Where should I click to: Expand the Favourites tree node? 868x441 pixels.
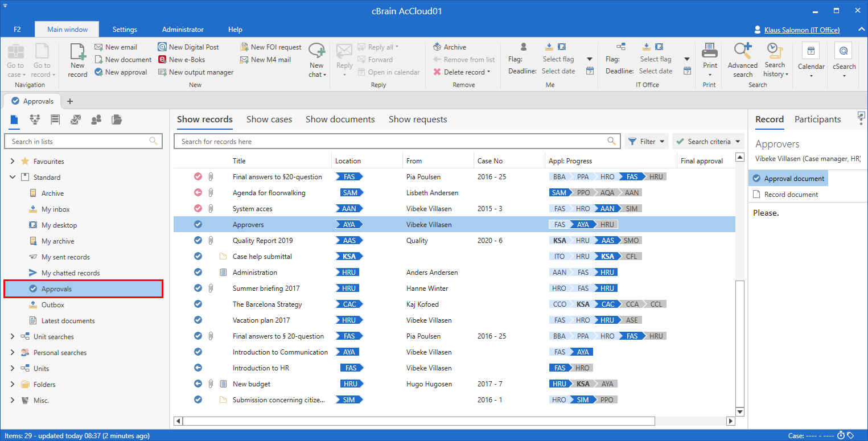pos(13,162)
